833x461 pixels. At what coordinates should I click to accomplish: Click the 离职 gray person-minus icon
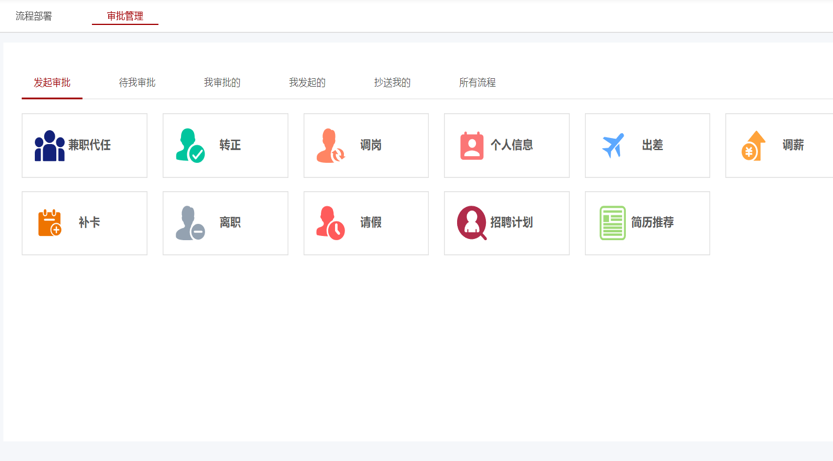point(190,223)
